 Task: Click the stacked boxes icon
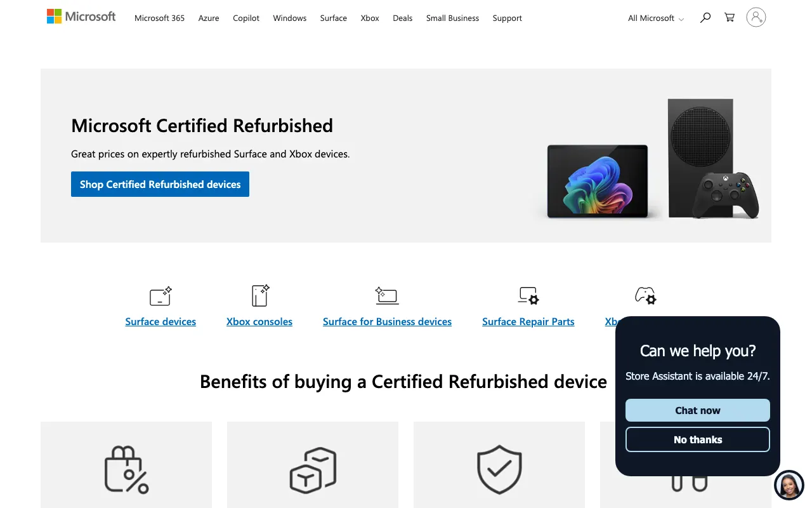click(x=313, y=470)
